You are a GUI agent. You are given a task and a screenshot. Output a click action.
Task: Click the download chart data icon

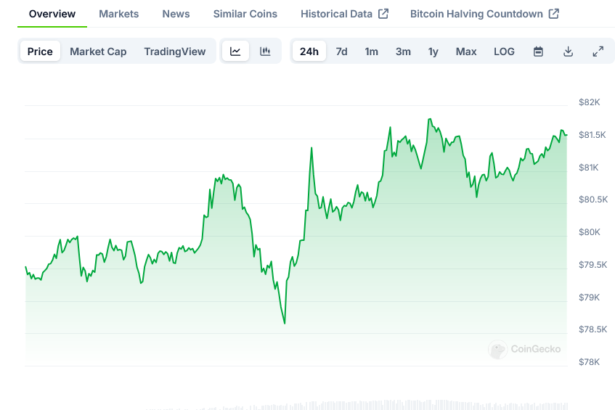(x=568, y=51)
